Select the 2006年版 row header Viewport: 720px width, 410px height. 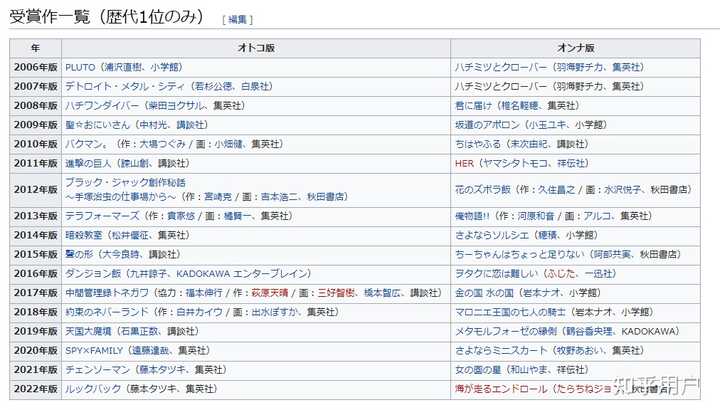(x=35, y=67)
